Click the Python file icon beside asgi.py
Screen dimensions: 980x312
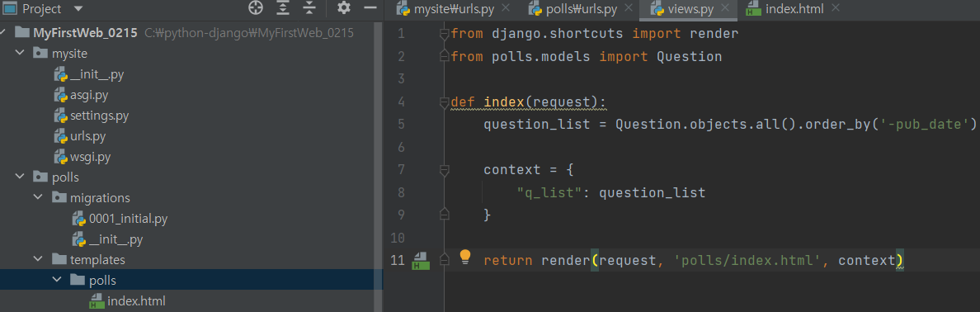tap(60, 95)
